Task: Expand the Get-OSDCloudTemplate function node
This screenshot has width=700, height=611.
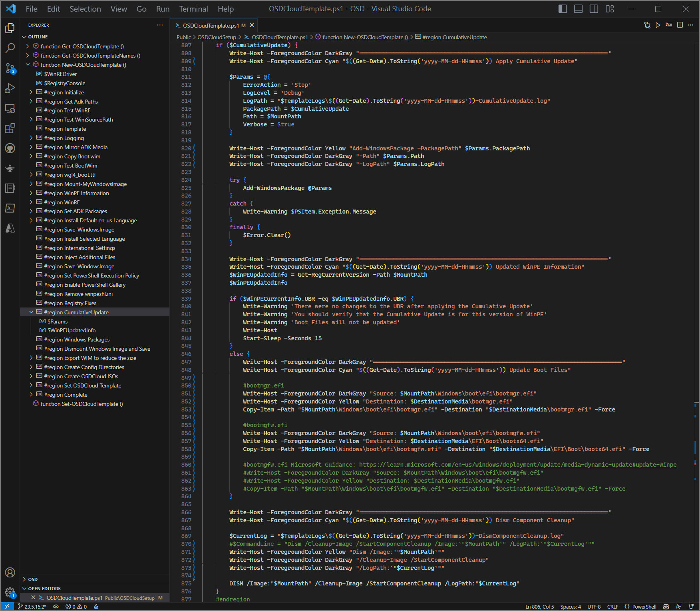Action: [28, 46]
